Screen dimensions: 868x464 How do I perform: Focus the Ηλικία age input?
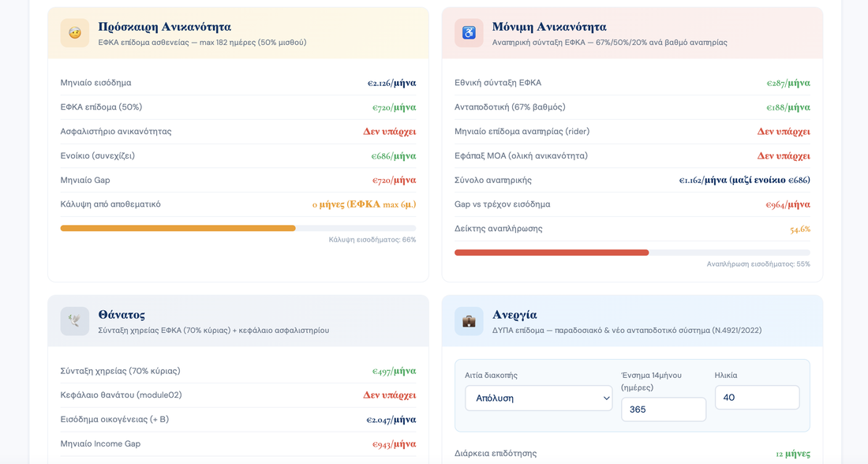pos(758,398)
